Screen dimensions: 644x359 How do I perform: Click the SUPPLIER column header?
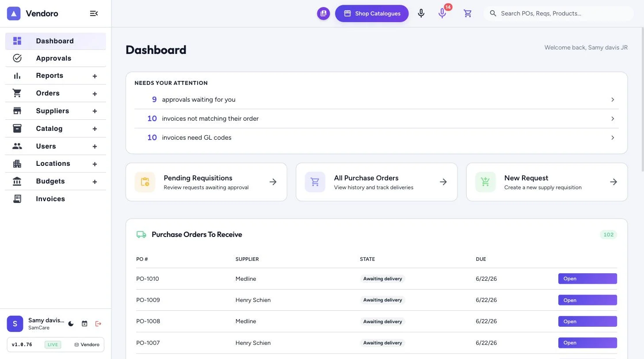coord(247,259)
